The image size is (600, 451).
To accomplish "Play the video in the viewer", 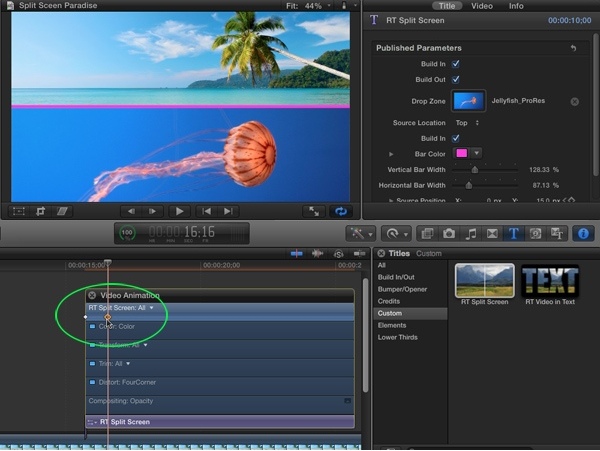I will pos(180,211).
